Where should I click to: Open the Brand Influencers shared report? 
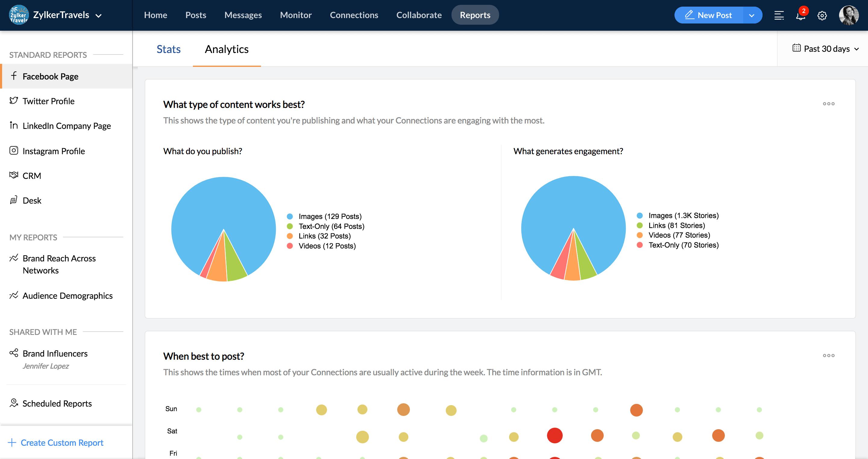click(55, 354)
